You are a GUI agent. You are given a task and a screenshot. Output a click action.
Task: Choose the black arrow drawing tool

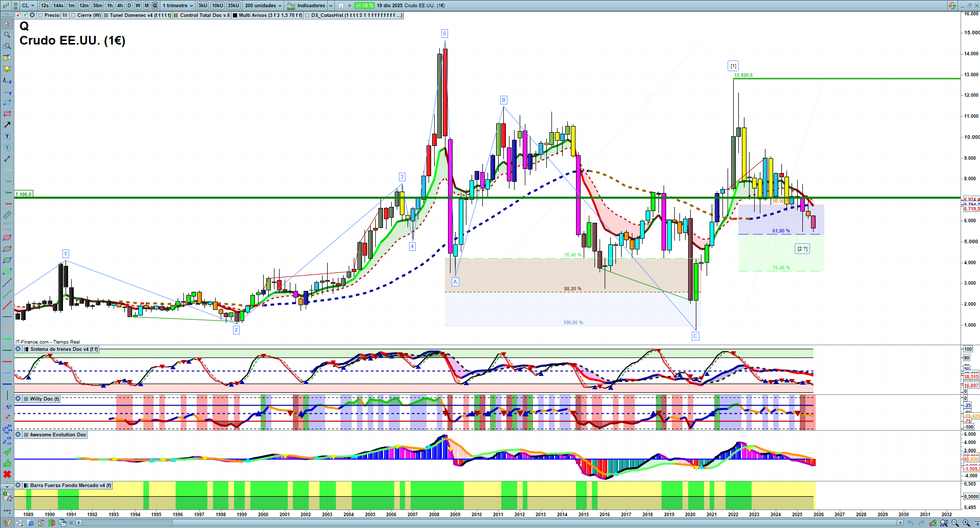7,125
